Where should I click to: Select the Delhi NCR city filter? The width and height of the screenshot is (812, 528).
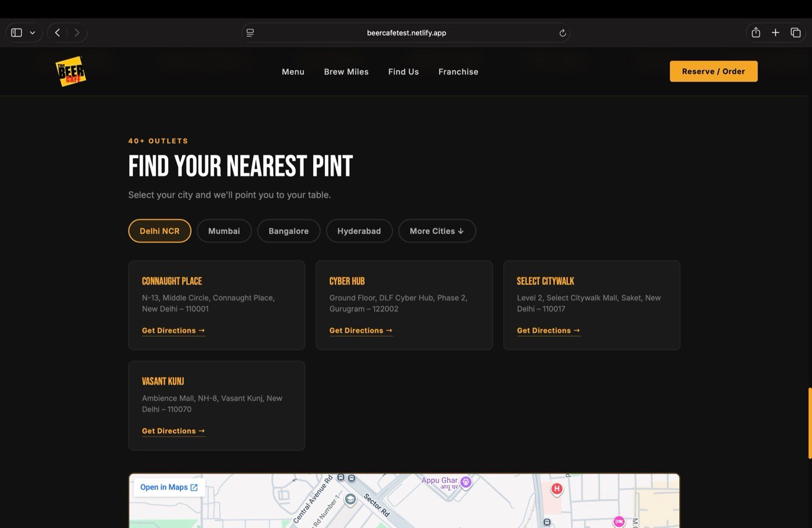[x=159, y=231]
